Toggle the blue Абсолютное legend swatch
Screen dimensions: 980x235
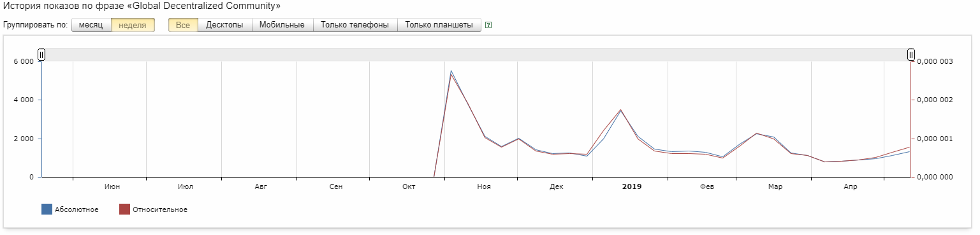tap(47, 209)
